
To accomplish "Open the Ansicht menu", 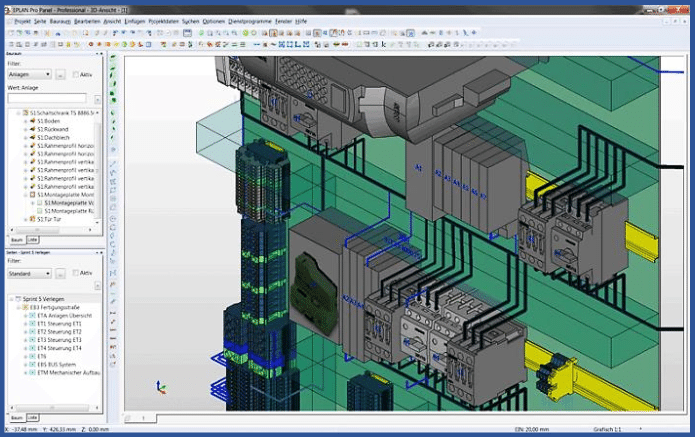I will 112,21.
